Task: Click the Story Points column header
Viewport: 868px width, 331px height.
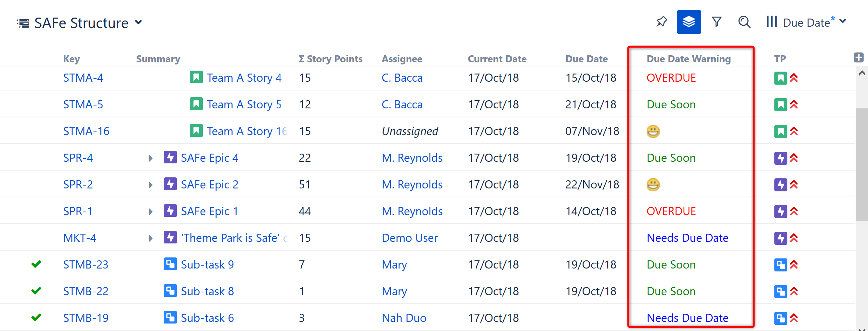Action: click(330, 59)
